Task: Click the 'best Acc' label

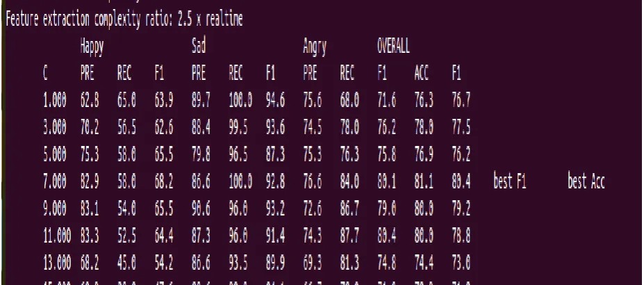Action: pyautogui.click(x=586, y=181)
